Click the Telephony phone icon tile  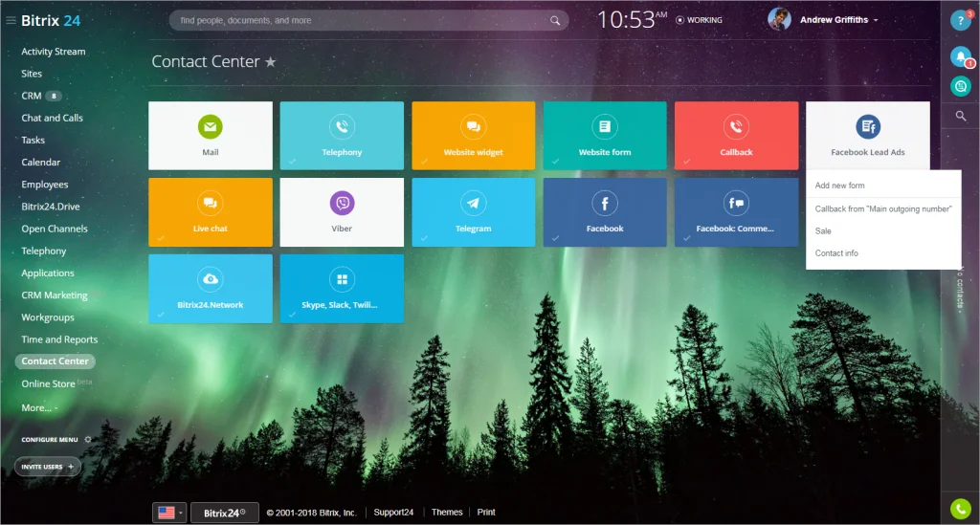[x=342, y=127]
